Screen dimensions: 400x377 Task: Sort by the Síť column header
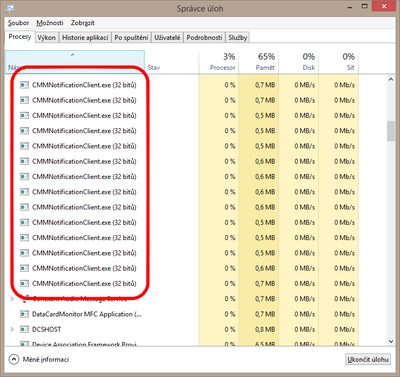click(339, 62)
